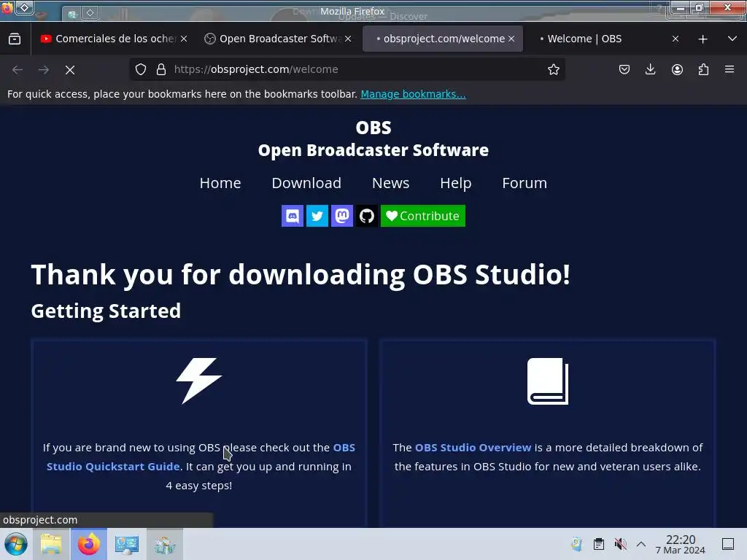Screen dimensions: 747x560
Task: Open the software store taskbar icon
Action: pos(164,544)
